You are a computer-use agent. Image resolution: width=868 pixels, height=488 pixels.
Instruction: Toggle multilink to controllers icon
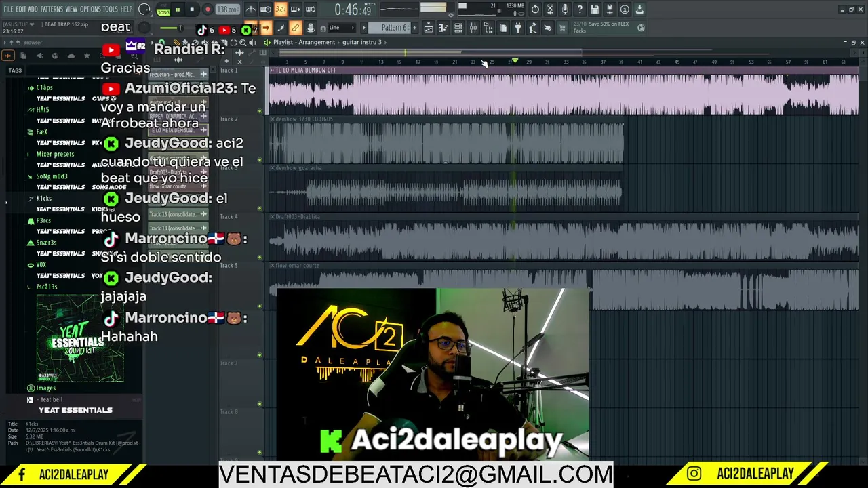(x=296, y=28)
